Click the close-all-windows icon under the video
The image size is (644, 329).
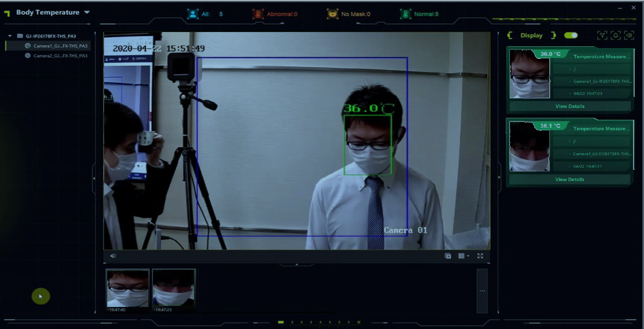click(x=448, y=256)
